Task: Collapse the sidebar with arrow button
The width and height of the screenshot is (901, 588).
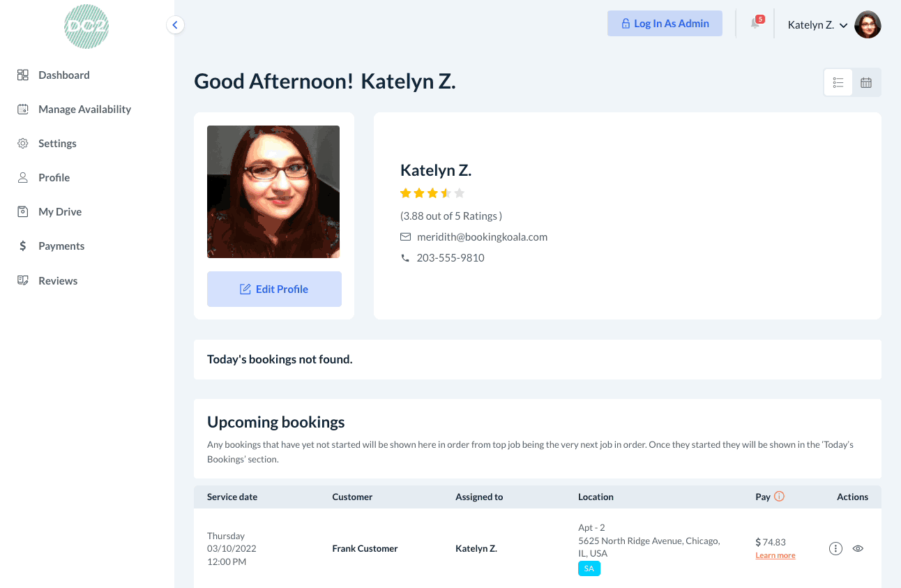Action: coord(175,25)
